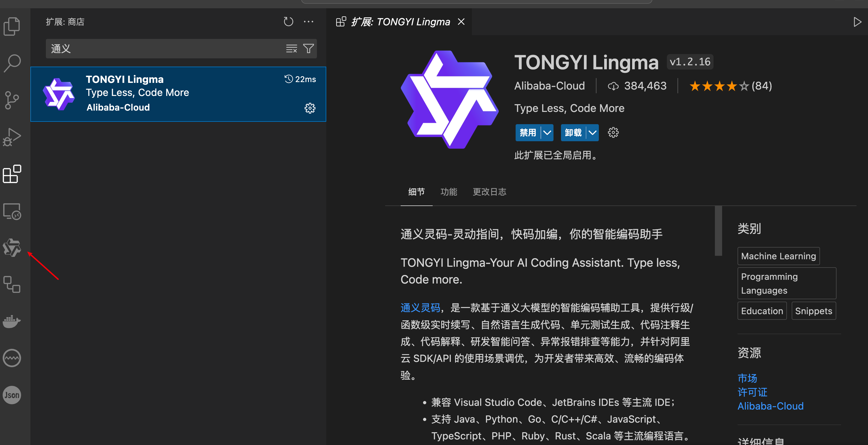Open the Run and Debug view
Image resolution: width=868 pixels, height=445 pixels.
point(12,137)
